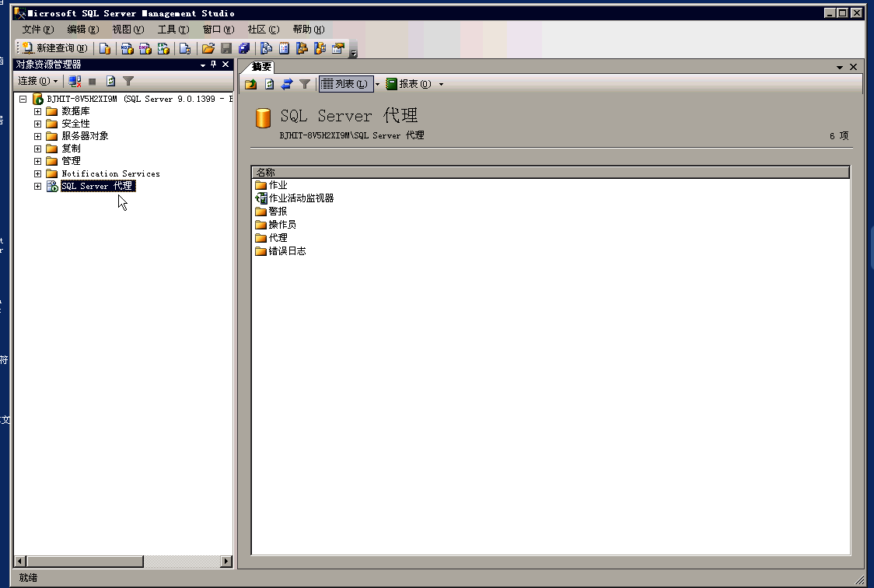This screenshot has width=874, height=588.
Task: Click the Up folder icon in Summary
Action: [251, 84]
